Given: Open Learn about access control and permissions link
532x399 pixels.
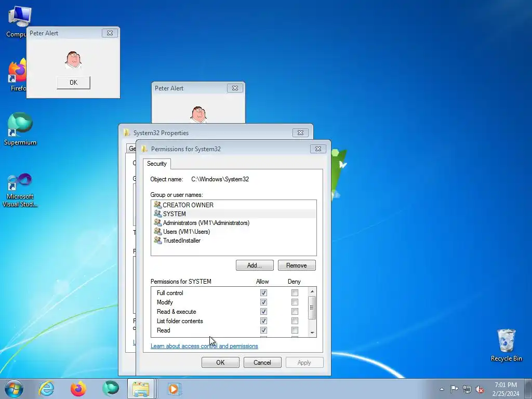Looking at the screenshot, I should click(x=204, y=346).
